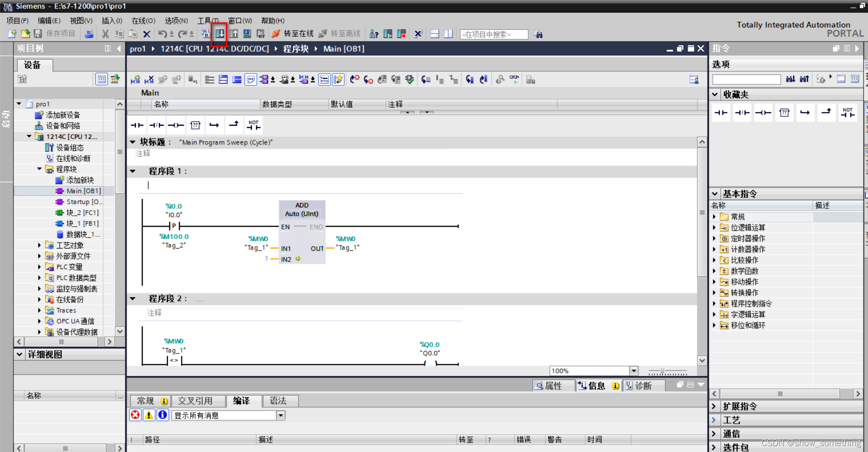Click the cut scissors icon
This screenshot has width=868, height=452.
[x=106, y=34]
